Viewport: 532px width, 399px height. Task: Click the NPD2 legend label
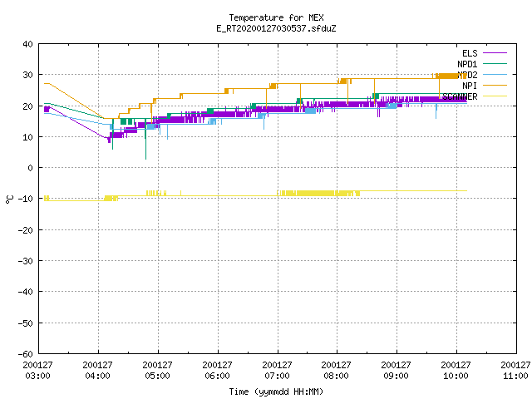(x=467, y=75)
